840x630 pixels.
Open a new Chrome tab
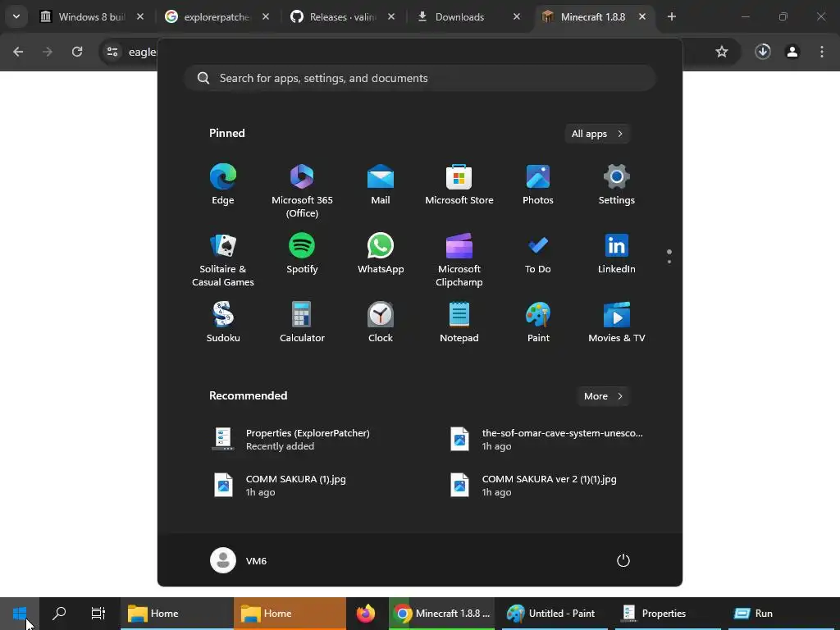[671, 17]
